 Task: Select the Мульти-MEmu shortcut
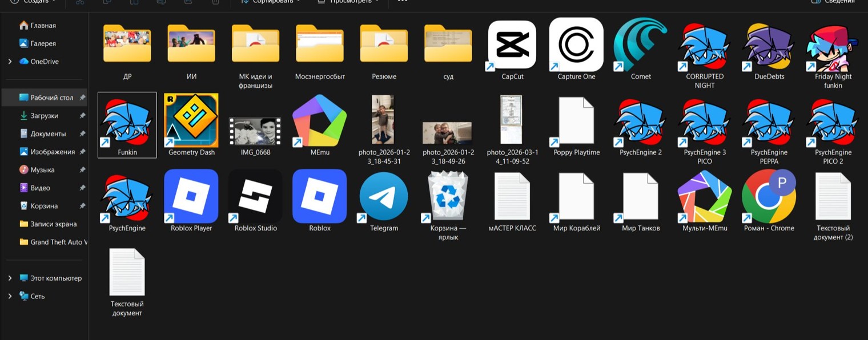coord(705,201)
